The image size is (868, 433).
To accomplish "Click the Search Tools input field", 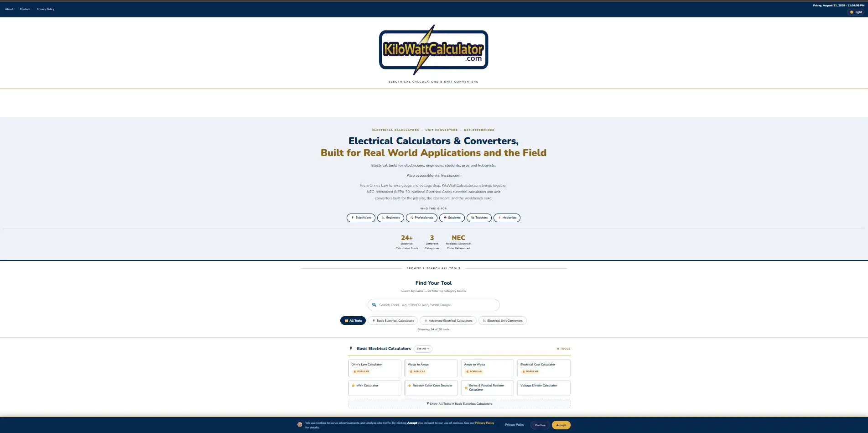I will (x=434, y=305).
